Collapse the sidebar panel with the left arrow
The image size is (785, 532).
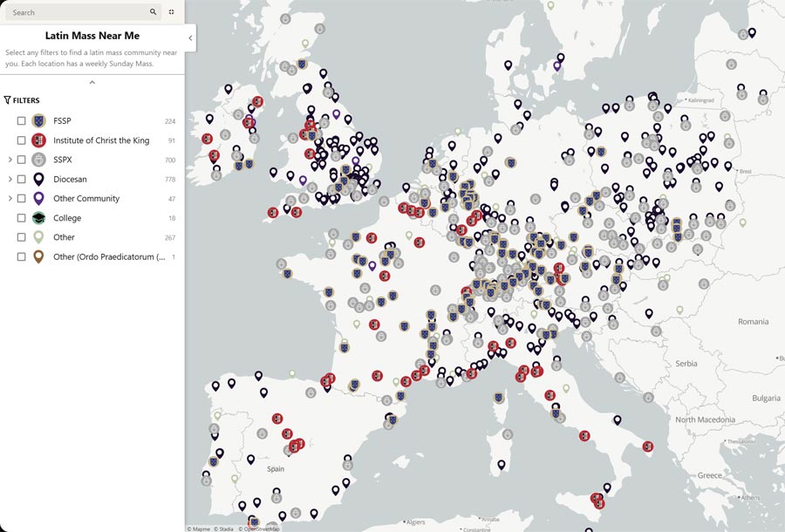[190, 38]
